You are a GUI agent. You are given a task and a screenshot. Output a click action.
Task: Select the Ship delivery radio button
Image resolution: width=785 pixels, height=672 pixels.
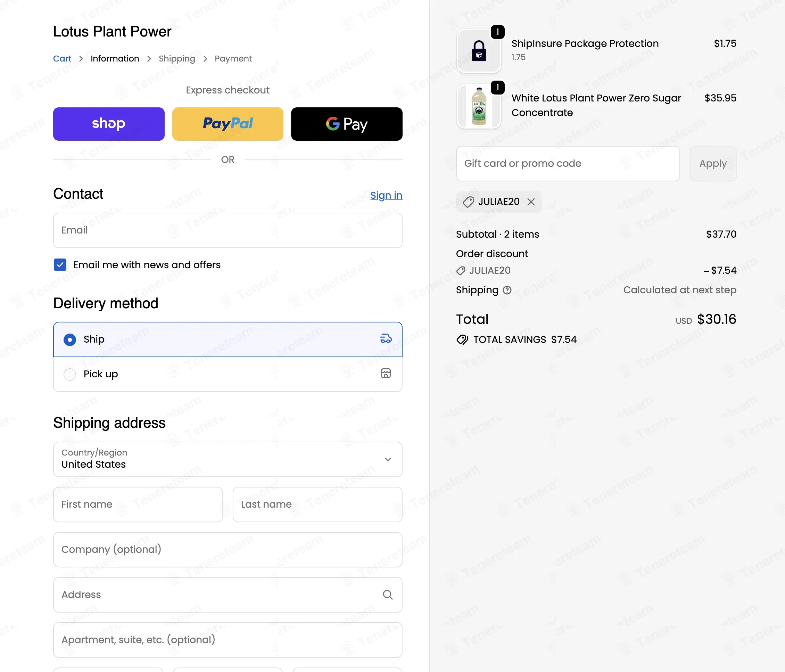click(70, 339)
